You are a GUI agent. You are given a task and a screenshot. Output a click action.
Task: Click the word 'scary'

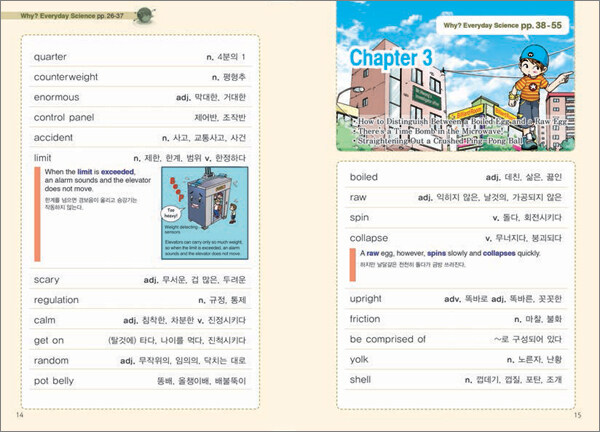47,280
